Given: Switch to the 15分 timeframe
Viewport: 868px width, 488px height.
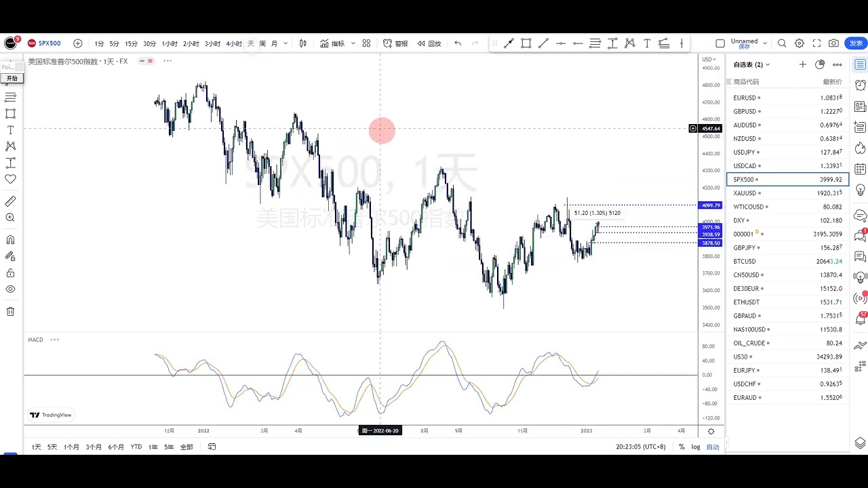Looking at the screenshot, I should [131, 43].
